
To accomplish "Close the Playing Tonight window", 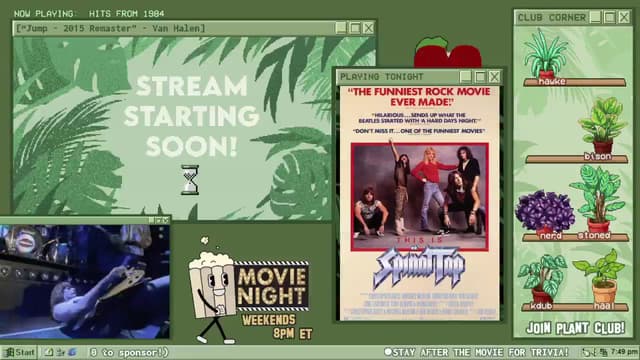I will (x=494, y=76).
